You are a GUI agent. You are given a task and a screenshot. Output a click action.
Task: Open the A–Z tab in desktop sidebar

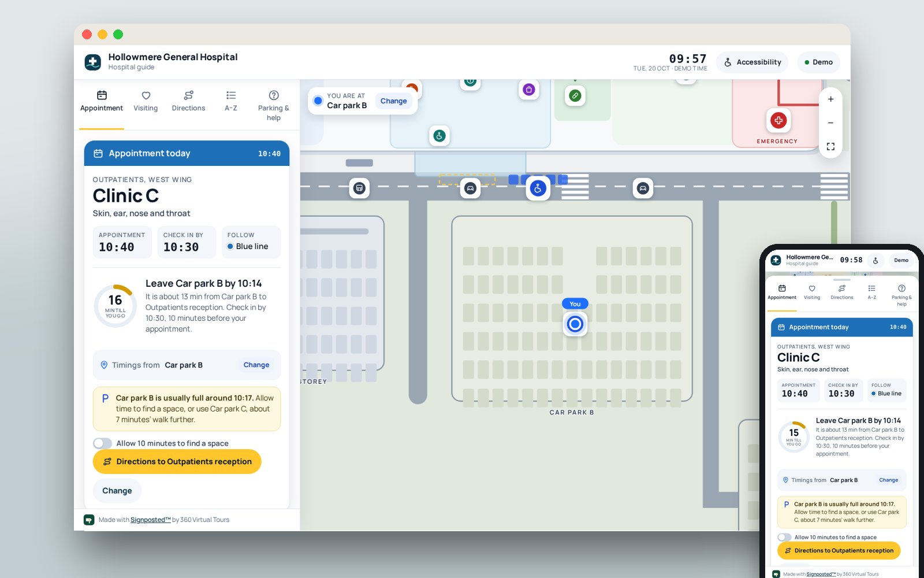(x=231, y=102)
